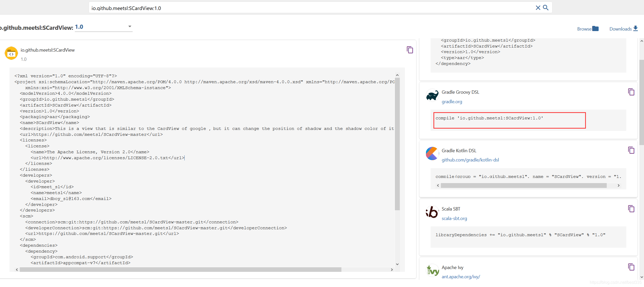
Task: Copy the Scala SBT snippet
Action: 631,209
